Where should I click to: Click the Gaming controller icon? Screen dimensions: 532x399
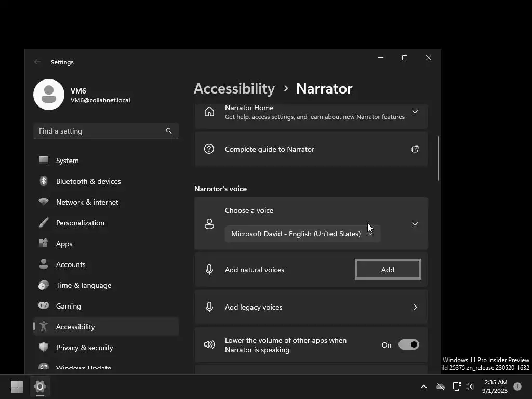coord(44,305)
